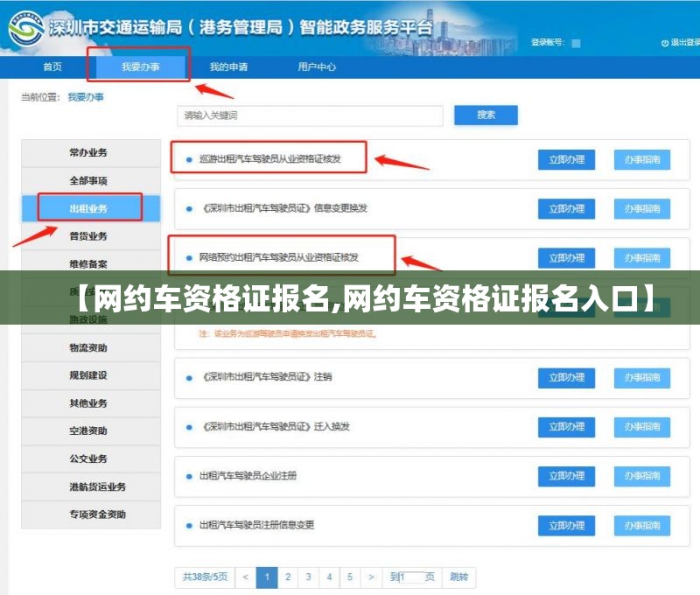Click 《深圳市出租汽车驾驶员证》注销 item text
This screenshot has width=700, height=595.
[267, 377]
